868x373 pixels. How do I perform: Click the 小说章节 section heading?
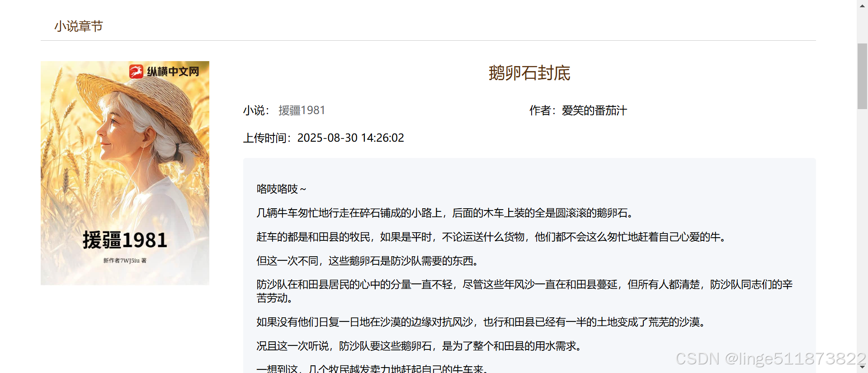coord(79,26)
